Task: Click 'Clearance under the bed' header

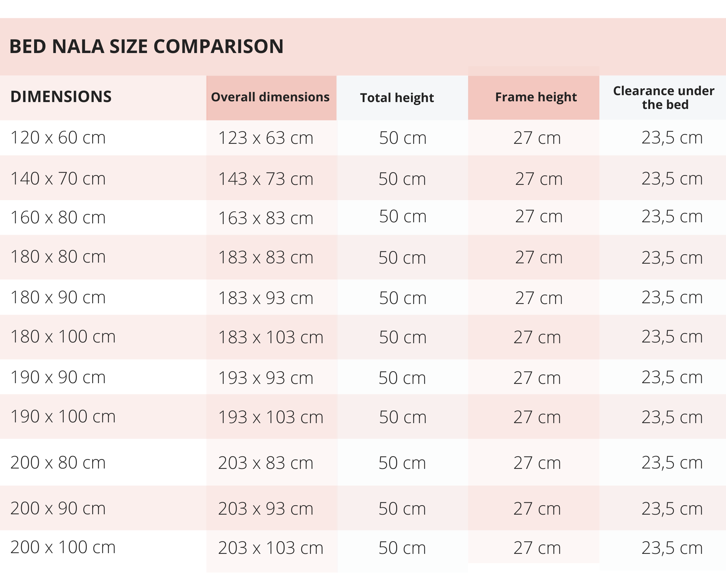Action: (664, 97)
